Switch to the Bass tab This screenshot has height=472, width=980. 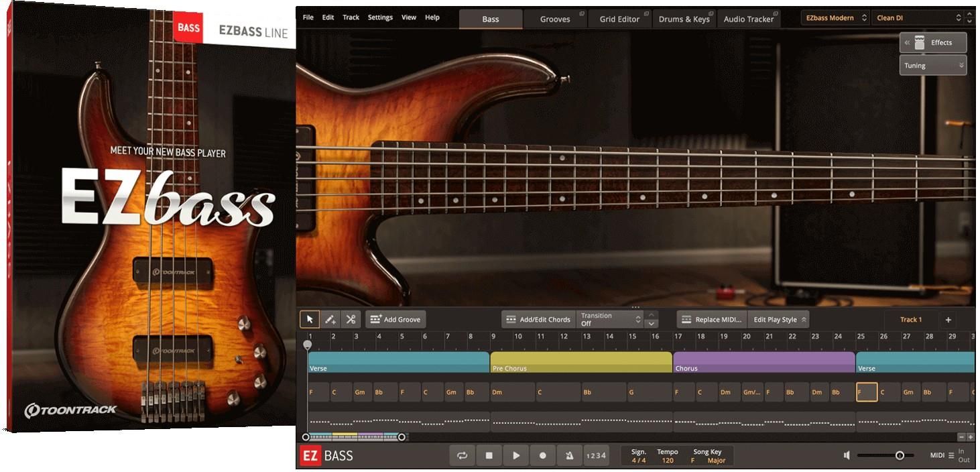[491, 19]
